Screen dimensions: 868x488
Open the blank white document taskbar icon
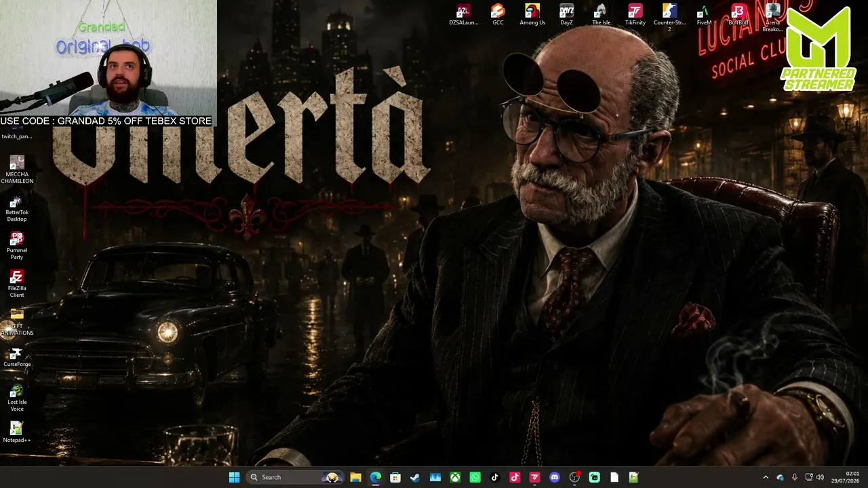click(x=614, y=477)
